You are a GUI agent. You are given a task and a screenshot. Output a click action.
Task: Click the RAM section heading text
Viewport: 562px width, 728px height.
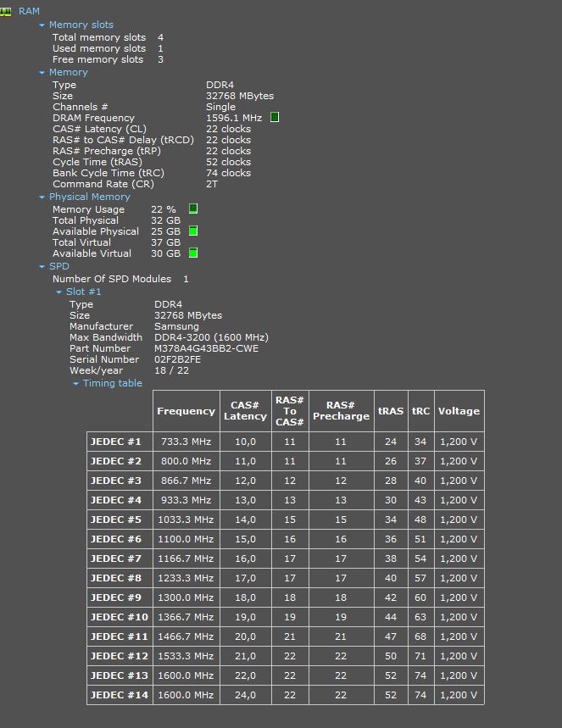click(x=29, y=11)
